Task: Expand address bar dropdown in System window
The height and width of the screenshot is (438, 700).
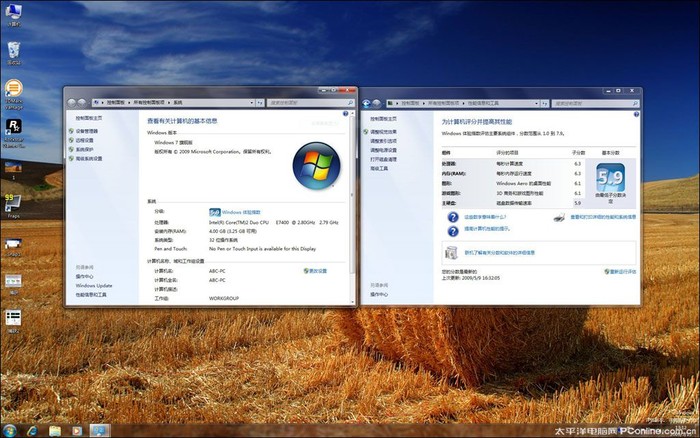Action: tap(251, 103)
